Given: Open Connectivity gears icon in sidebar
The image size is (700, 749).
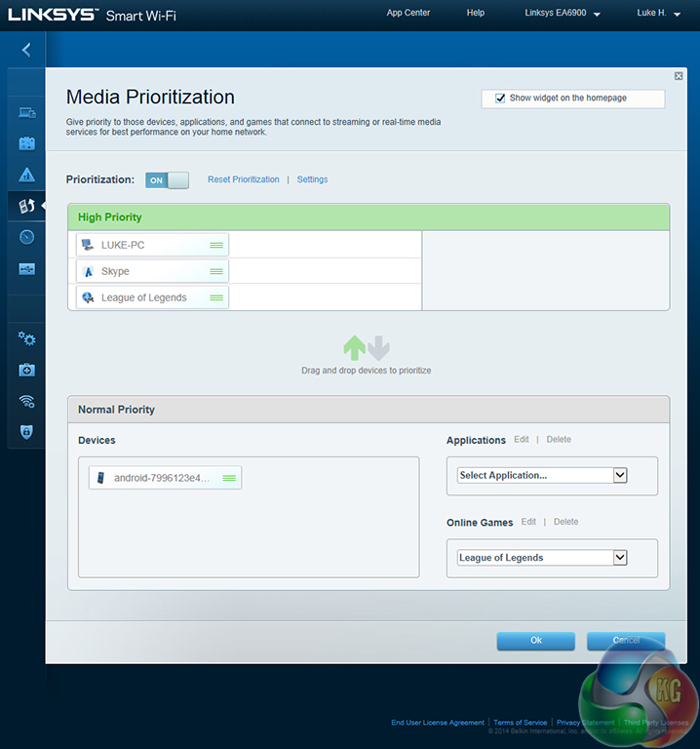Looking at the screenshot, I should (x=26, y=338).
